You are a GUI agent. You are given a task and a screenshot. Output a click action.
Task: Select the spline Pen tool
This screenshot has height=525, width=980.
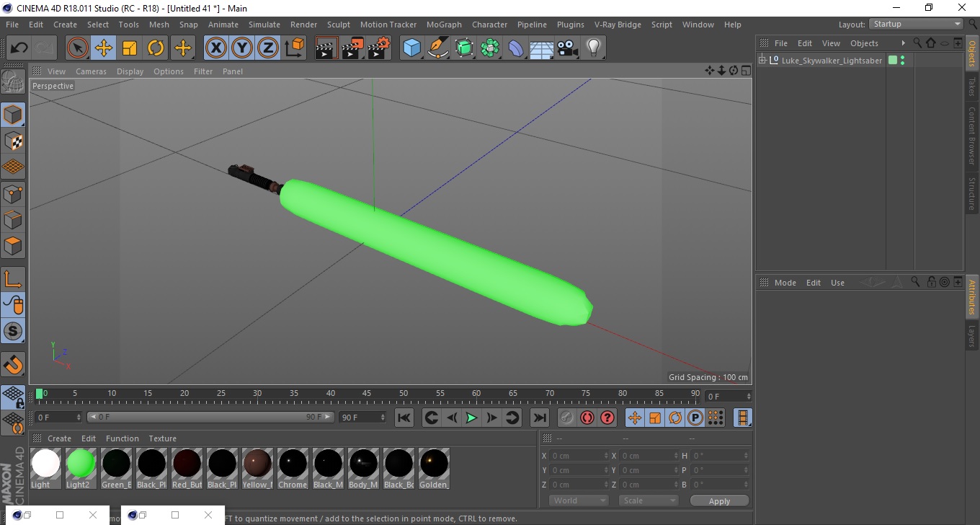(438, 48)
